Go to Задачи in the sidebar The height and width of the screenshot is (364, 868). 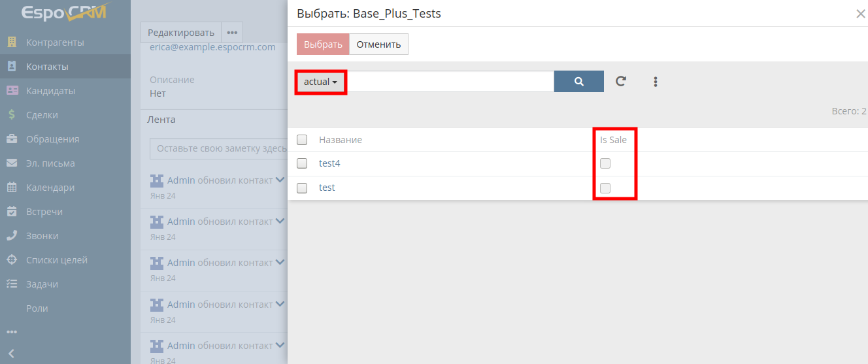pos(42,284)
